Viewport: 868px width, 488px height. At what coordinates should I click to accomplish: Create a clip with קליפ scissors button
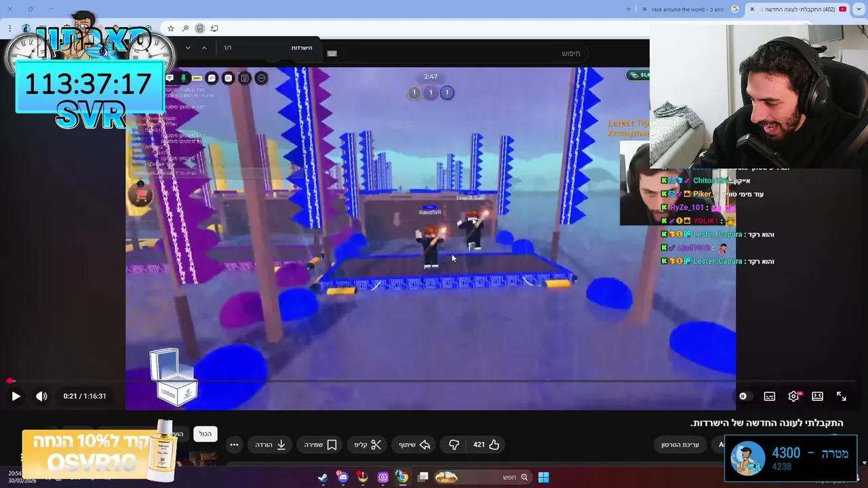368,445
